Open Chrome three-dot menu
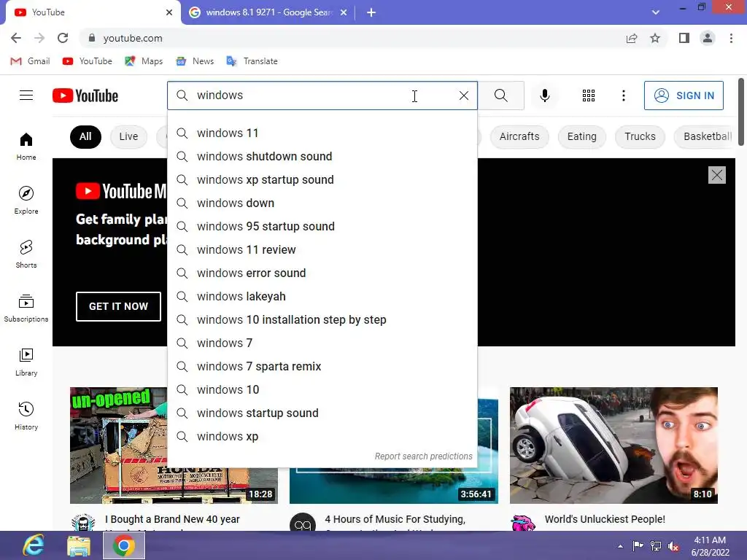The width and height of the screenshot is (747, 560). [731, 38]
